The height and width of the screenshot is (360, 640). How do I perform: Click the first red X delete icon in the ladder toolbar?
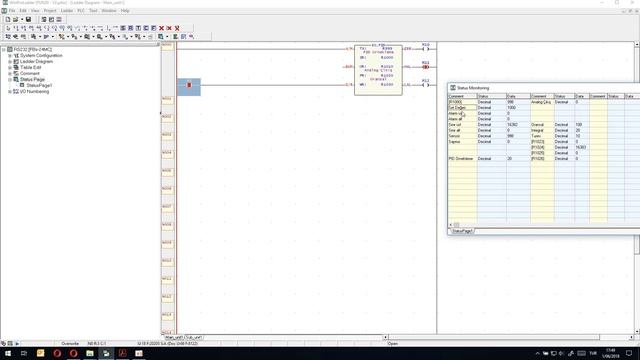coord(161,28)
